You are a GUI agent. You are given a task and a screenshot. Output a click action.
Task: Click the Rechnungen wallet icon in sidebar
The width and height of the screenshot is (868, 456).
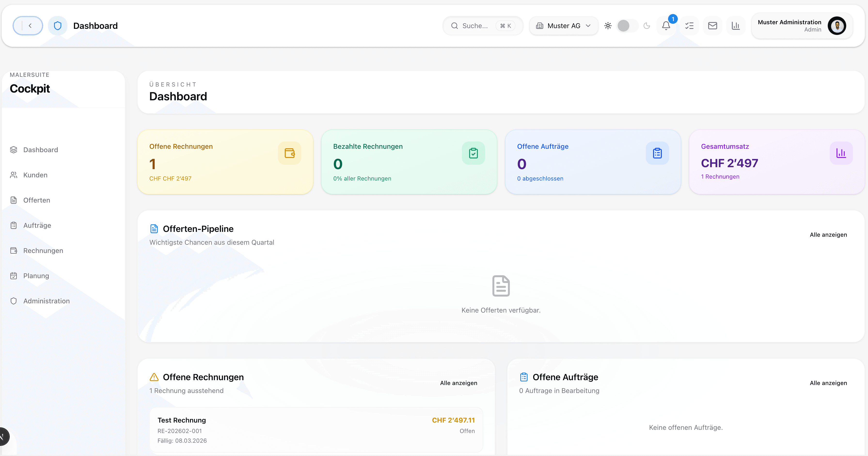tap(14, 251)
